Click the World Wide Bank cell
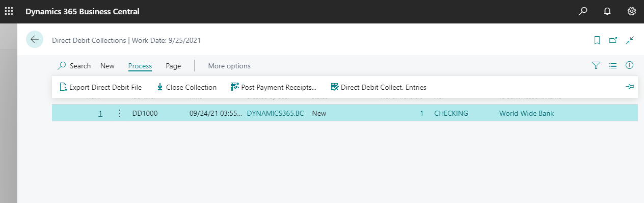Screen dimensions: 644x203 coord(526,113)
